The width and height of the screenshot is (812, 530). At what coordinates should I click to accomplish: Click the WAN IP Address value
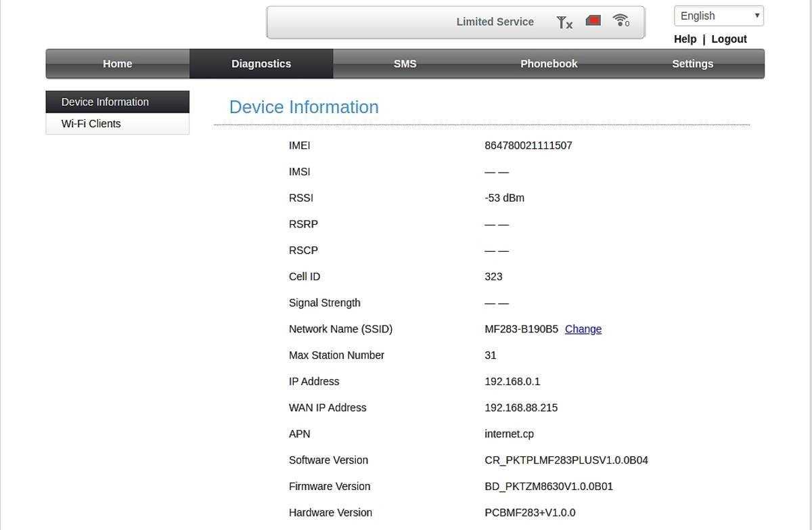[x=520, y=407]
